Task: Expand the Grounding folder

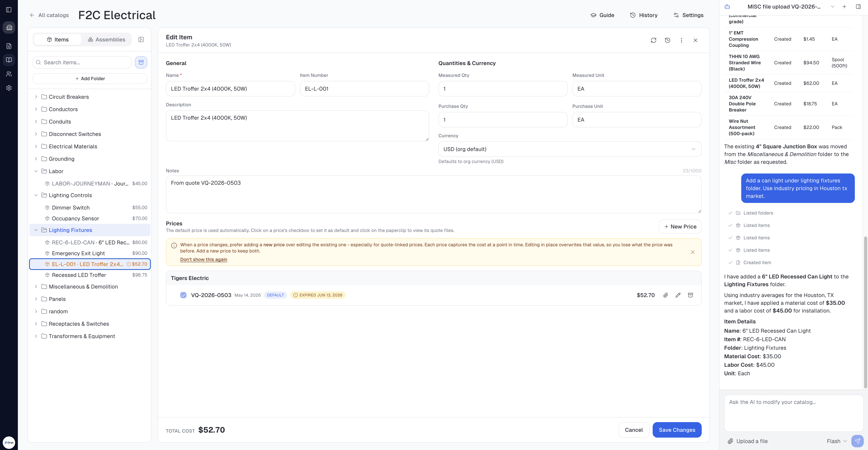Action: click(36, 159)
